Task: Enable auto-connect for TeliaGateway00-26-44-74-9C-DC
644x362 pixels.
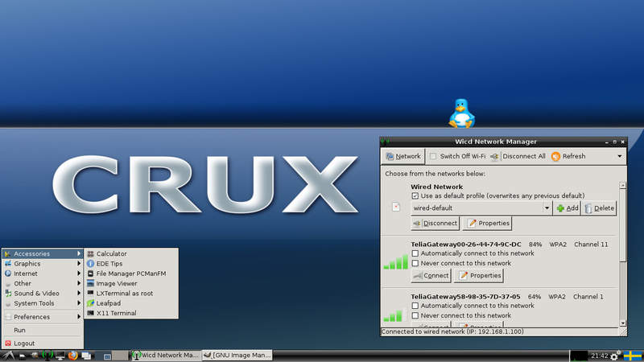Action: click(x=415, y=253)
